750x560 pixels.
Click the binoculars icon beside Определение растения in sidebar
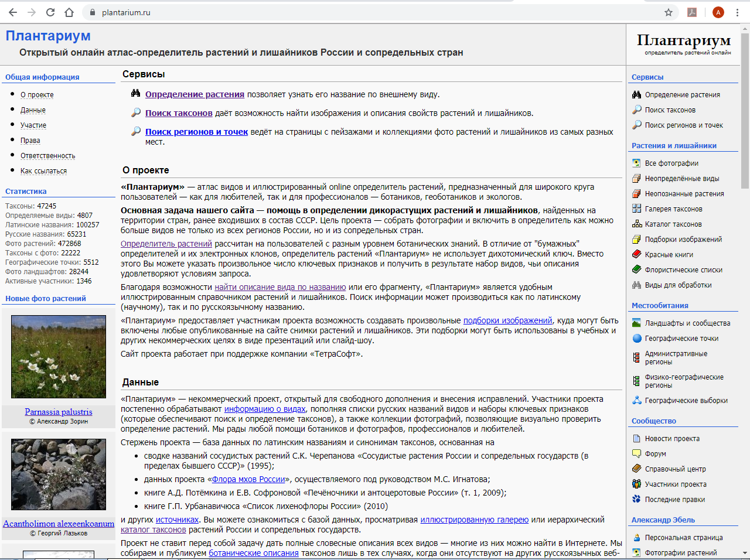[637, 94]
